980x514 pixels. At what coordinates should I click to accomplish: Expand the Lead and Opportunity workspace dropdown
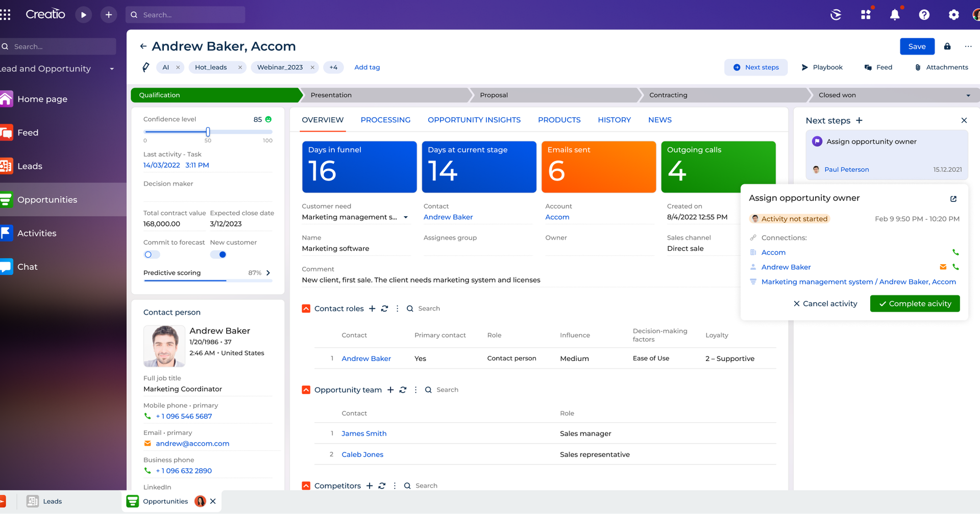(x=112, y=69)
